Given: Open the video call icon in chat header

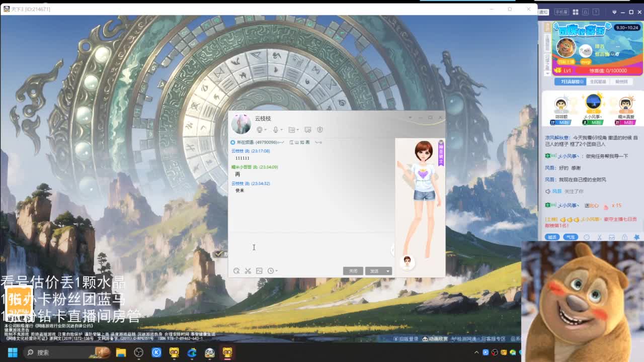Looking at the screenshot, I should [x=260, y=130].
